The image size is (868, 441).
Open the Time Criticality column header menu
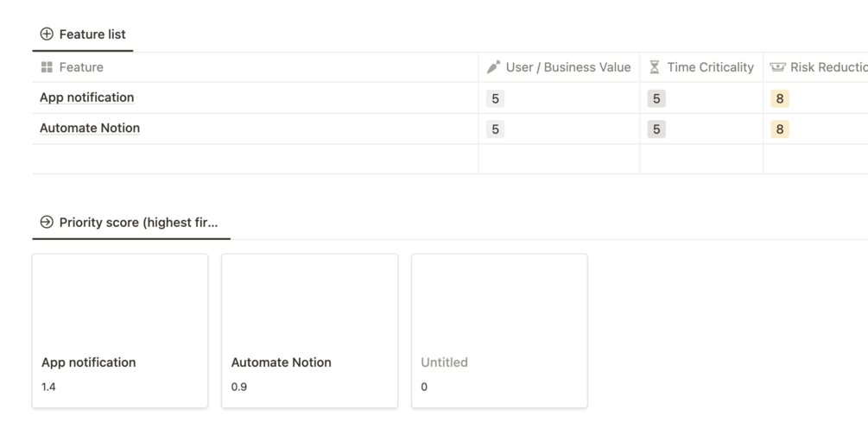point(701,67)
